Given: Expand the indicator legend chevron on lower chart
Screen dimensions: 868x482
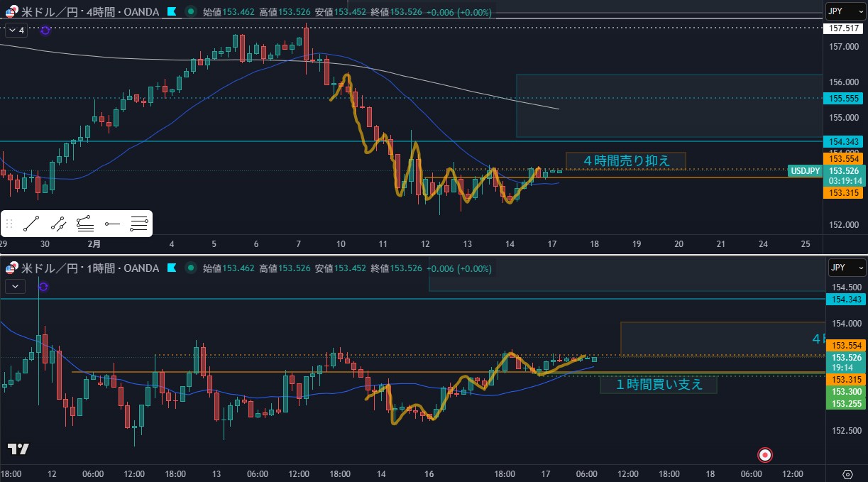Looking at the screenshot, I should point(15,287).
